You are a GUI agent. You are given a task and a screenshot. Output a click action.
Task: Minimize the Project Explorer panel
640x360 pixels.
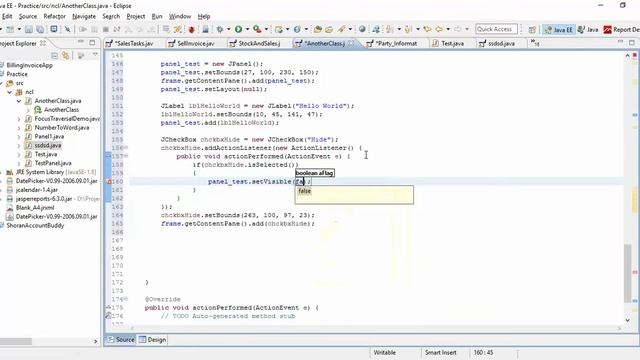[81, 42]
